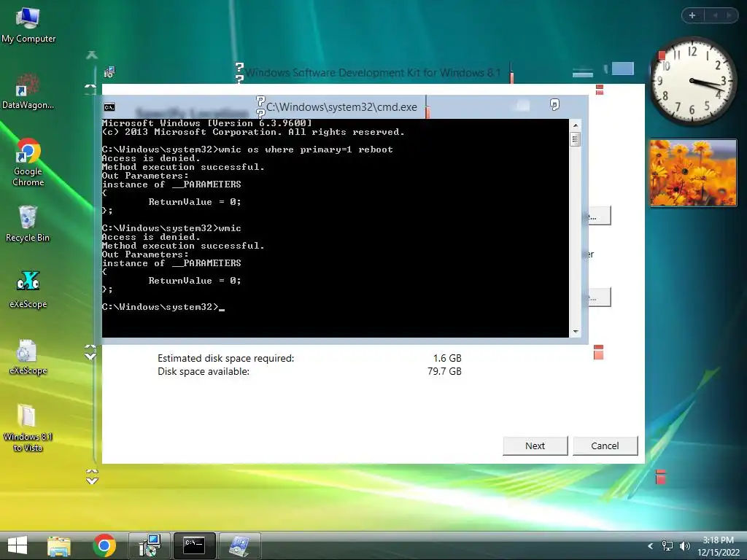Click the cmd scrollbar up arrow
The width and height of the screenshot is (747, 560).
pos(575,125)
